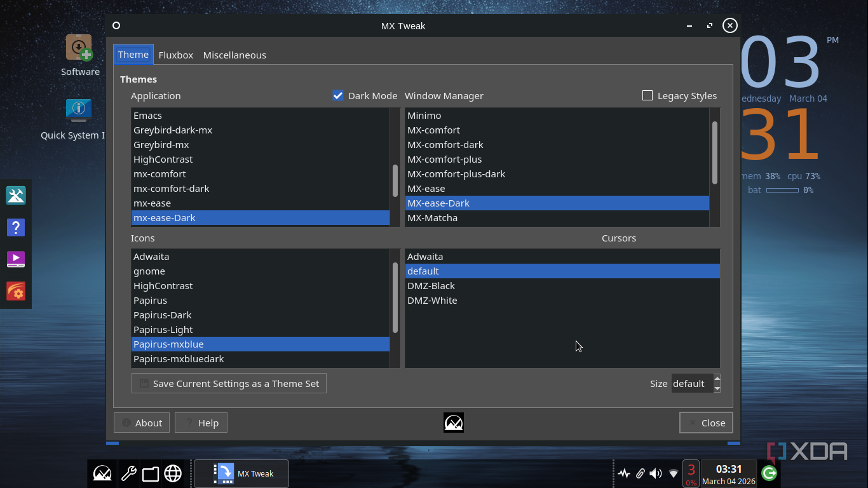The width and height of the screenshot is (868, 488).
Task: Open the About dialog
Action: [x=142, y=423]
